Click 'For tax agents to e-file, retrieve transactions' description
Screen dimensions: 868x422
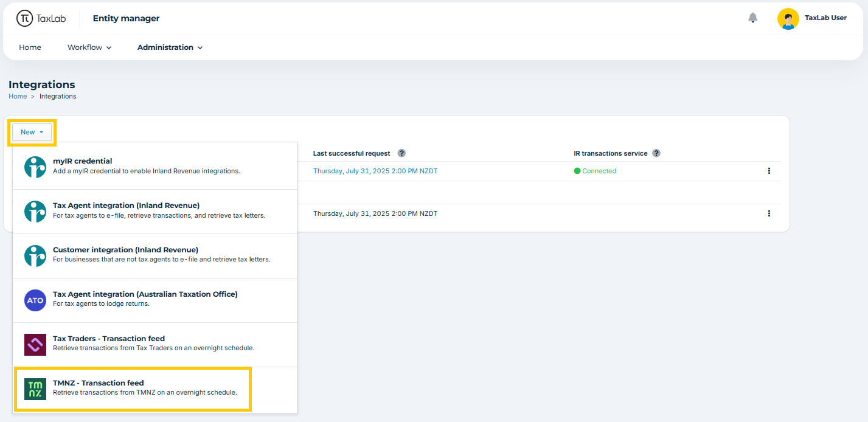159,215
